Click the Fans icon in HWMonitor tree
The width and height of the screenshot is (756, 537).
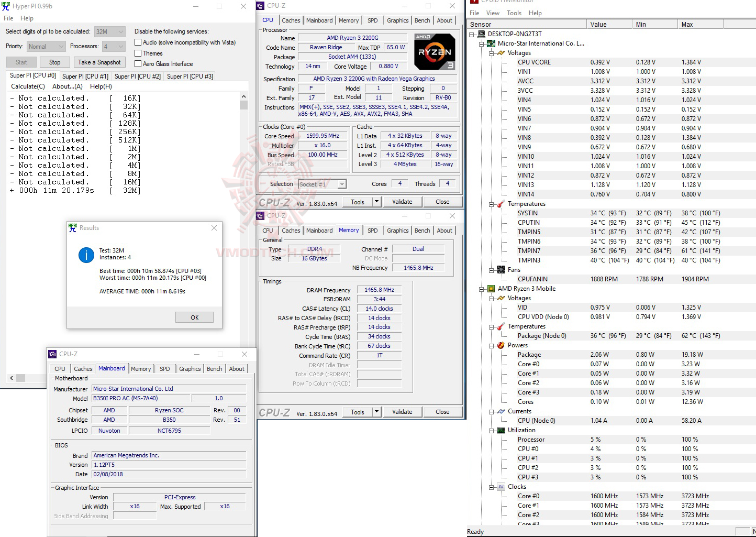501,270
